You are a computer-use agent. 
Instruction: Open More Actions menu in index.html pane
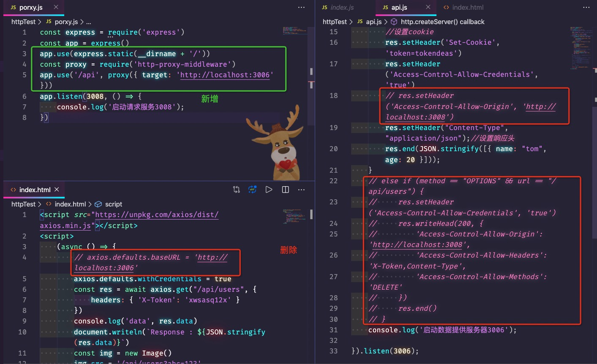pyautogui.click(x=301, y=190)
